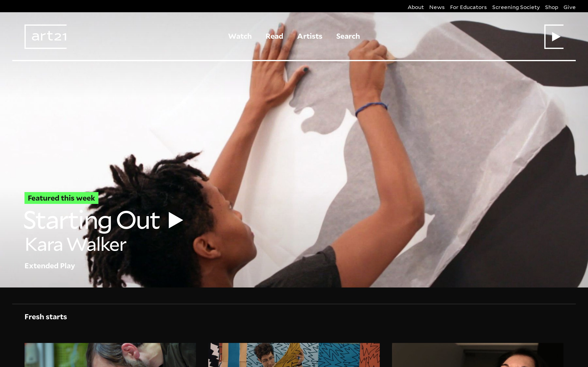Open the News link

coord(437,7)
